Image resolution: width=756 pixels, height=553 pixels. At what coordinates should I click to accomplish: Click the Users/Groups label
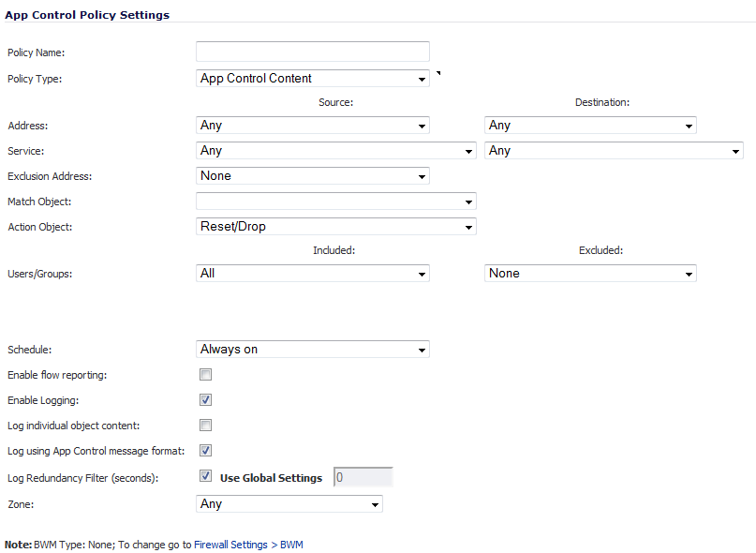pos(40,274)
